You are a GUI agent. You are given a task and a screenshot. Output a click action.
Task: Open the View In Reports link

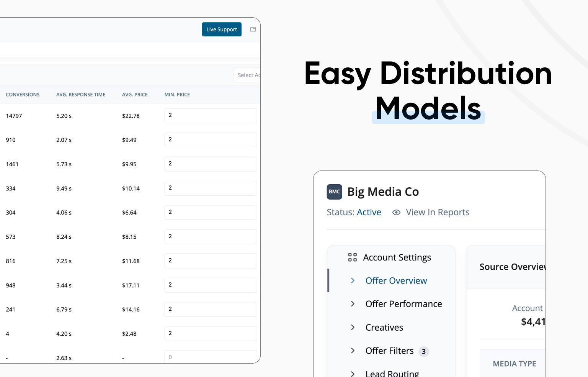click(x=438, y=212)
